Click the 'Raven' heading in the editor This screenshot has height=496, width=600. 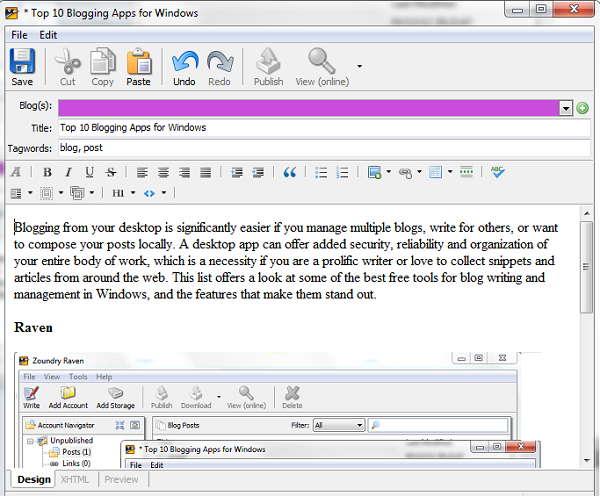click(33, 328)
